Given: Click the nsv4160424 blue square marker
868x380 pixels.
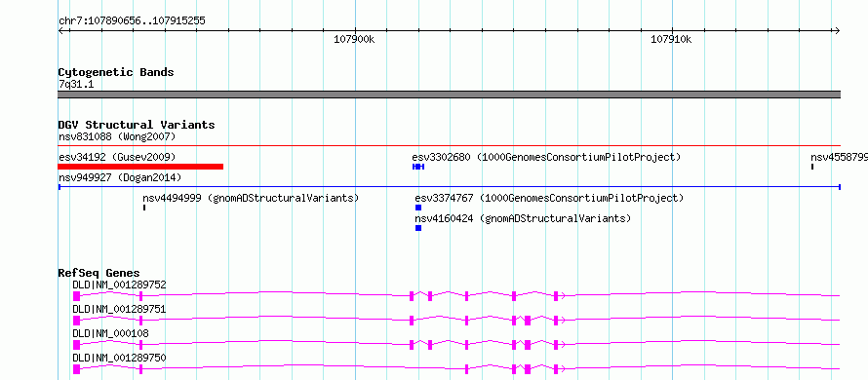Looking at the screenshot, I should click(418, 228).
